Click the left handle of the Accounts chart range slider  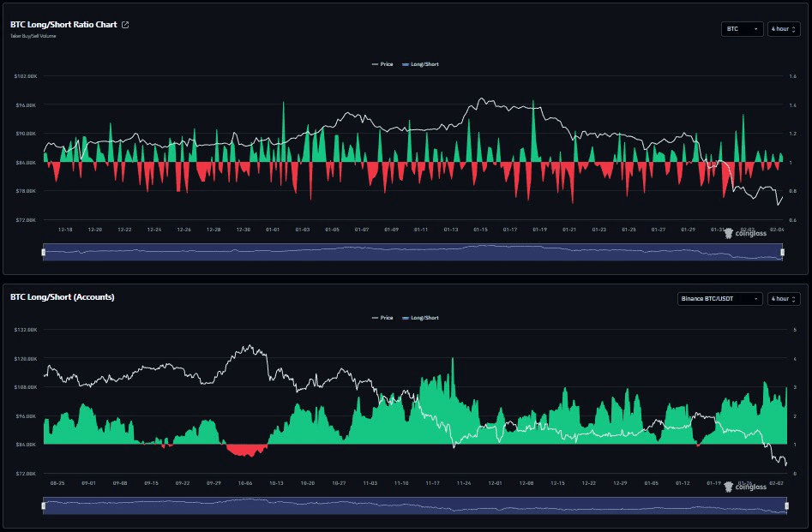coord(43,505)
